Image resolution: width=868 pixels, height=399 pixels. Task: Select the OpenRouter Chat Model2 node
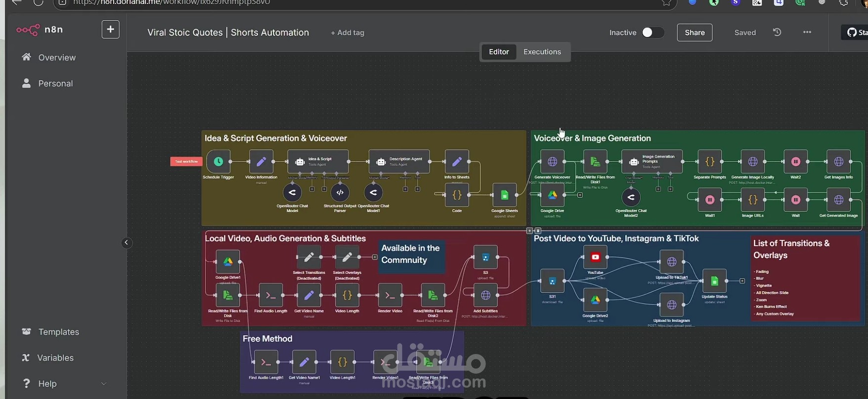[631, 197]
